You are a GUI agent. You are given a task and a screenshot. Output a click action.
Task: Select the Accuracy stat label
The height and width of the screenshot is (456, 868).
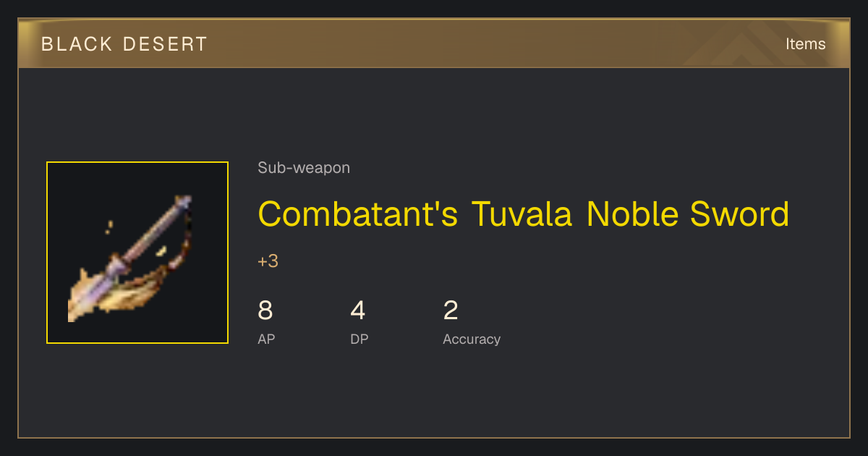472,339
